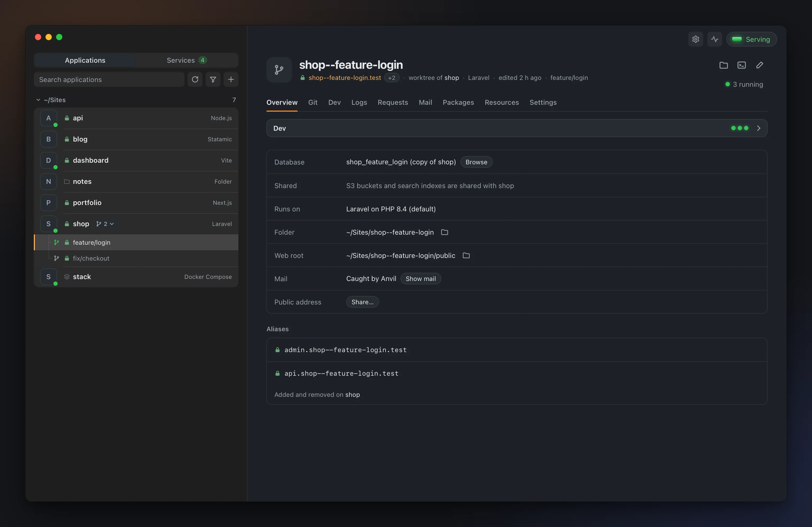Click the Show mail button
Viewport: 812px width, 527px height.
tap(421, 279)
